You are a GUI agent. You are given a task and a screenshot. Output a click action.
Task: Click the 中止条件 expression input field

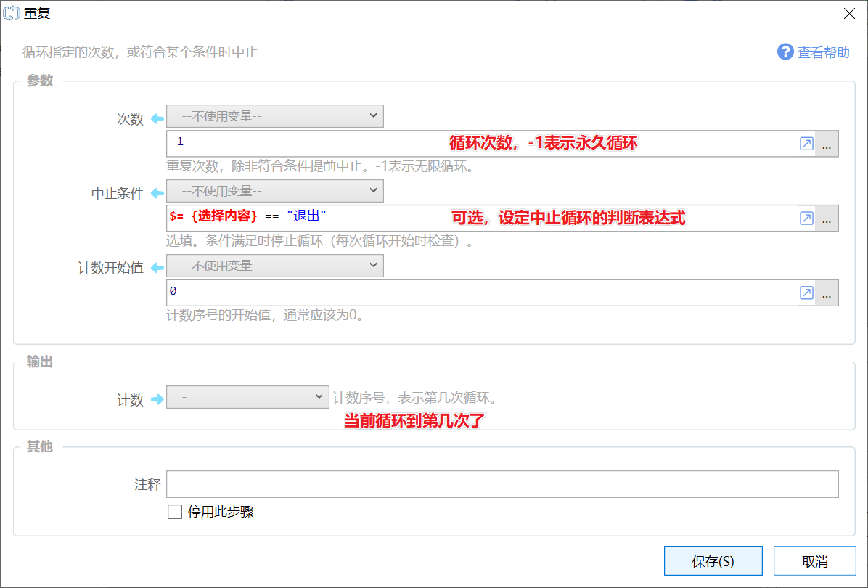482,219
